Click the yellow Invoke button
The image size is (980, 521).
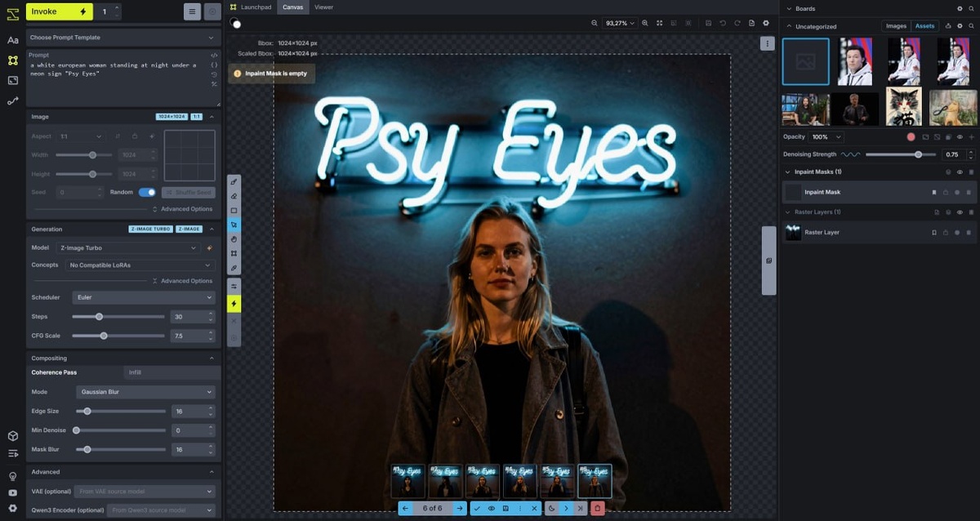coord(60,11)
